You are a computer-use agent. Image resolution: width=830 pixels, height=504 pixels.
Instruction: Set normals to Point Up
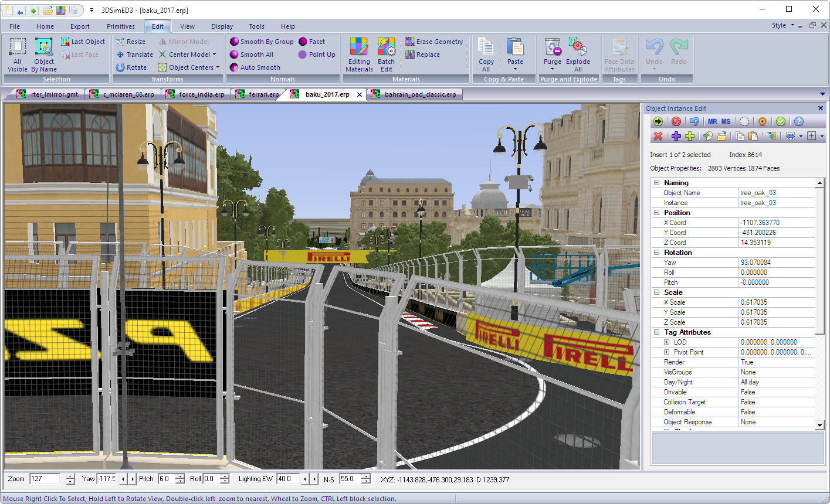[x=317, y=55]
